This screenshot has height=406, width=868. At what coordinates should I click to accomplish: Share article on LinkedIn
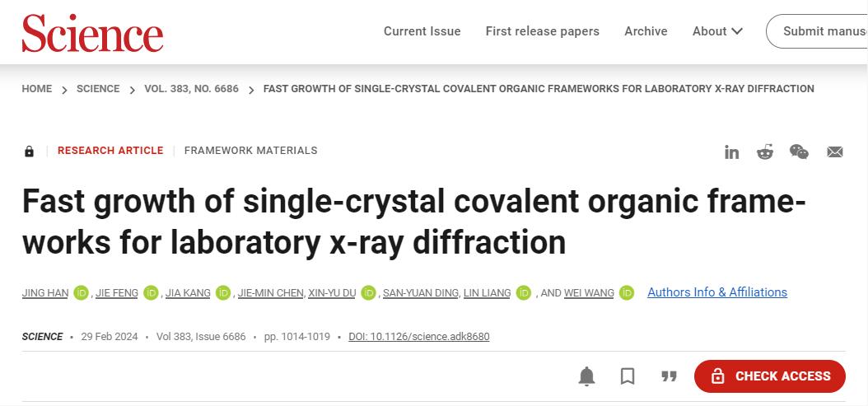[731, 152]
